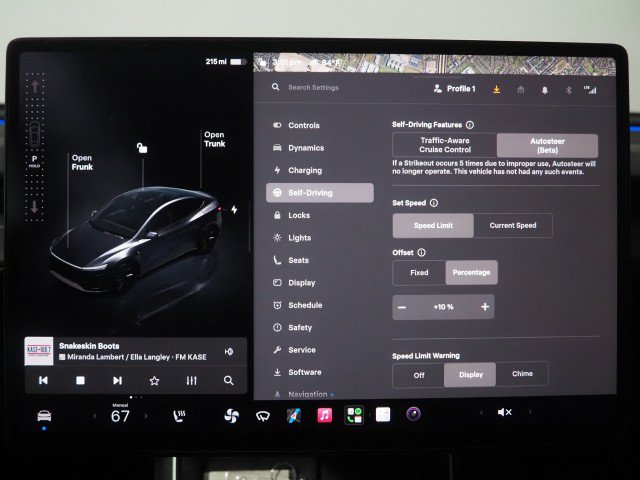Tap the KASE 100.7 station artwork

(39, 351)
